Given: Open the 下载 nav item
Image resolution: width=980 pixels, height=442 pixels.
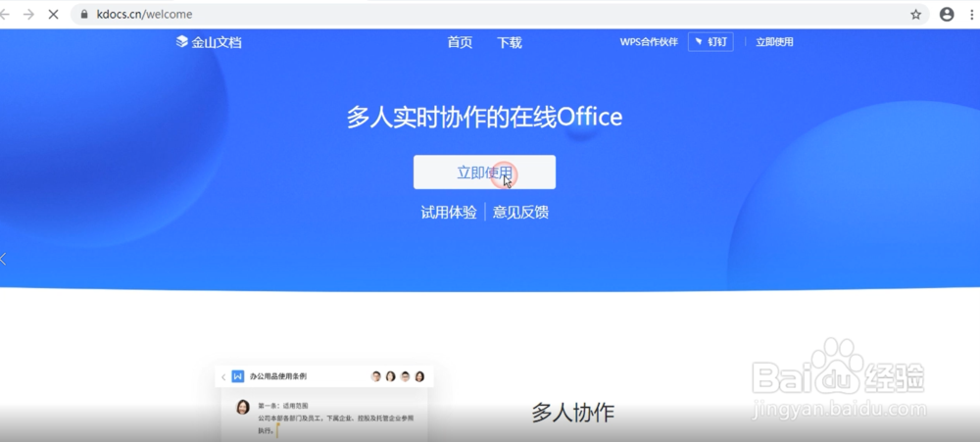Looking at the screenshot, I should [x=510, y=42].
